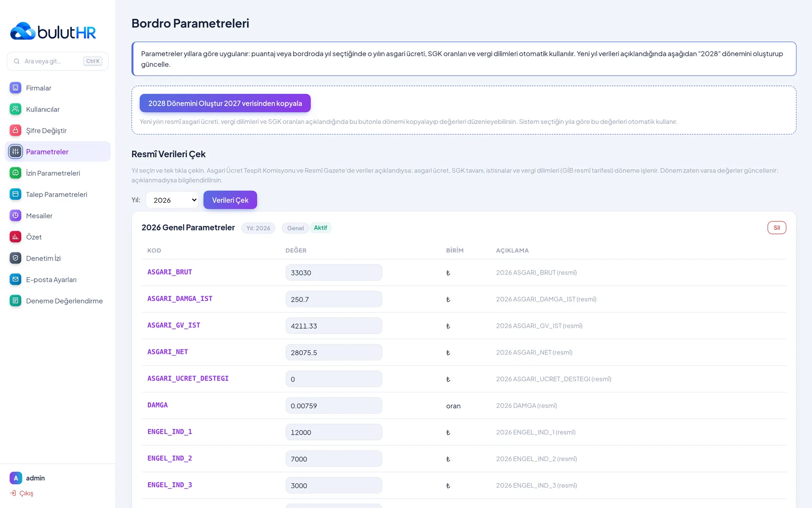The image size is (812, 508).
Task: Click the Talep Parametreleri icon
Action: pos(15,194)
